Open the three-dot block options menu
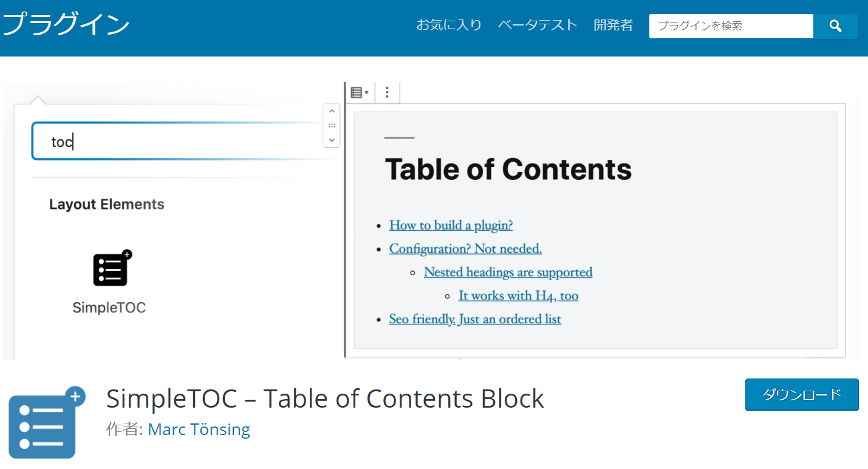 [x=387, y=92]
